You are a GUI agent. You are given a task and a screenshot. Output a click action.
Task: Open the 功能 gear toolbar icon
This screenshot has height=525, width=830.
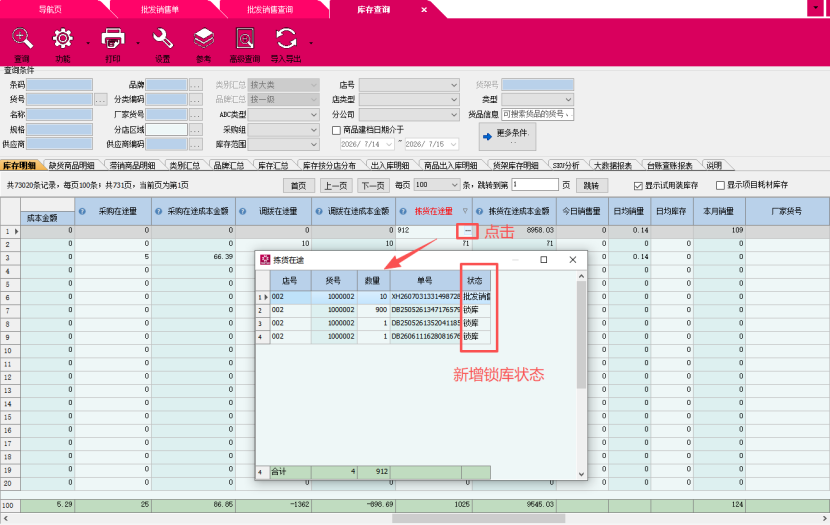coord(62,39)
